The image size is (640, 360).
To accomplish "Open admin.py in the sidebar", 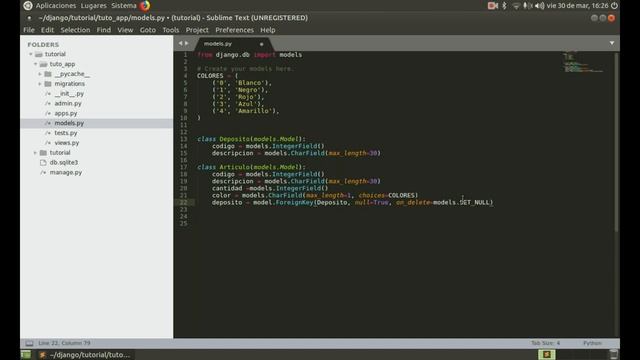I will coord(68,103).
